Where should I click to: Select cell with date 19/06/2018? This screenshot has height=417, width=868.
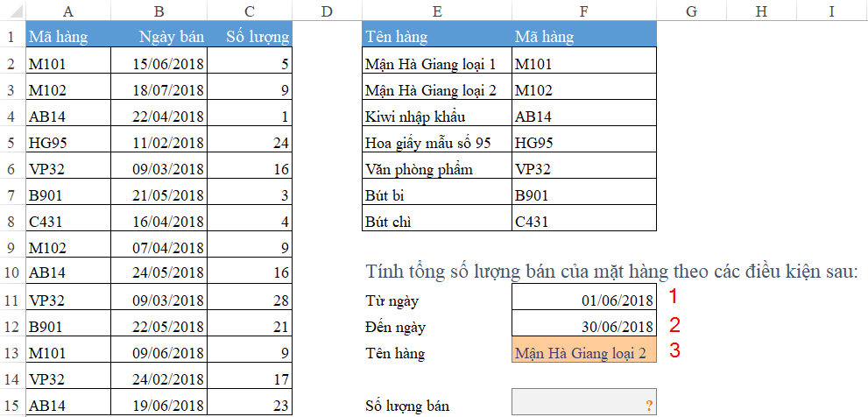159,403
